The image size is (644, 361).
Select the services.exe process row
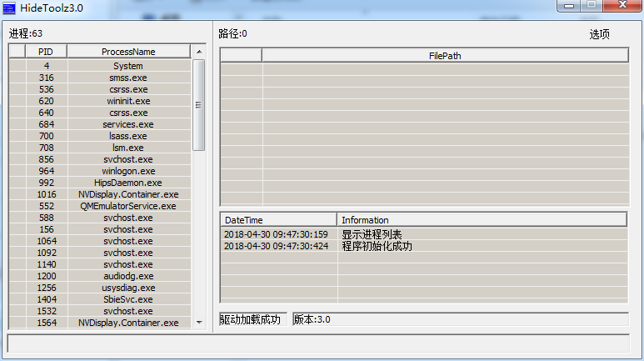pyautogui.click(x=128, y=124)
